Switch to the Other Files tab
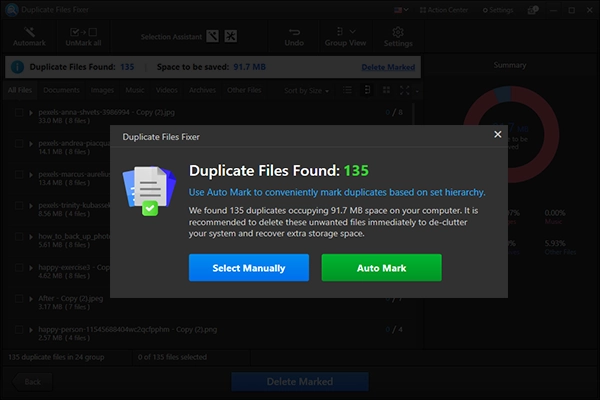The height and width of the screenshot is (400, 600). click(x=244, y=90)
